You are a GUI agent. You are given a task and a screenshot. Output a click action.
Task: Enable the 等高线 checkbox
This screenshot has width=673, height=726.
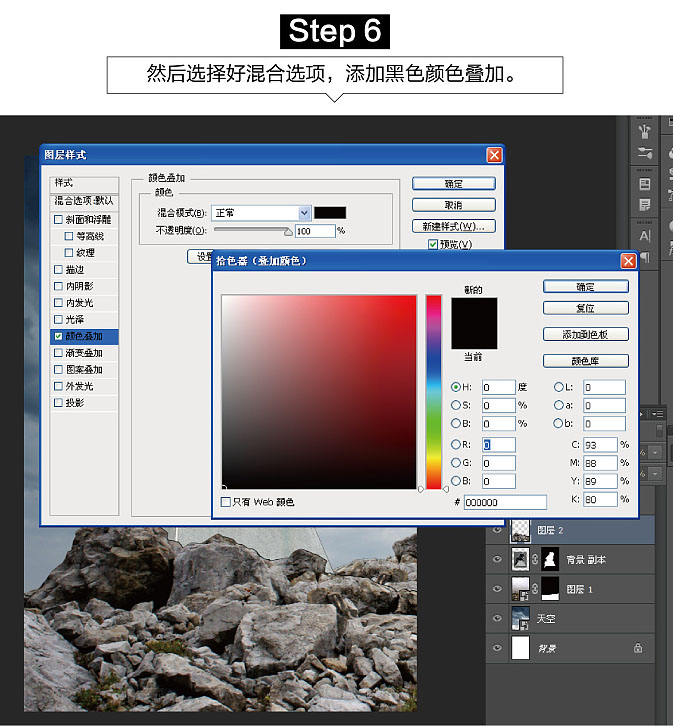pos(69,236)
